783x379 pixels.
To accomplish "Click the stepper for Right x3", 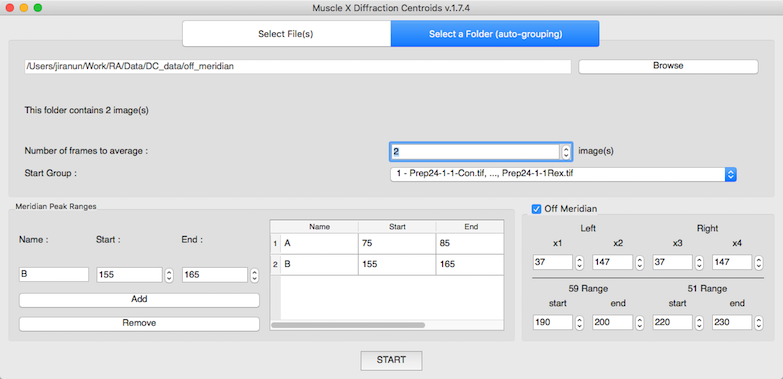I will [x=699, y=263].
